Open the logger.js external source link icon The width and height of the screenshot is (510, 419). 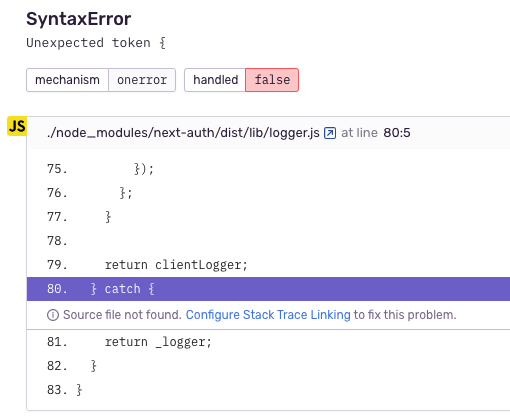pyautogui.click(x=330, y=133)
